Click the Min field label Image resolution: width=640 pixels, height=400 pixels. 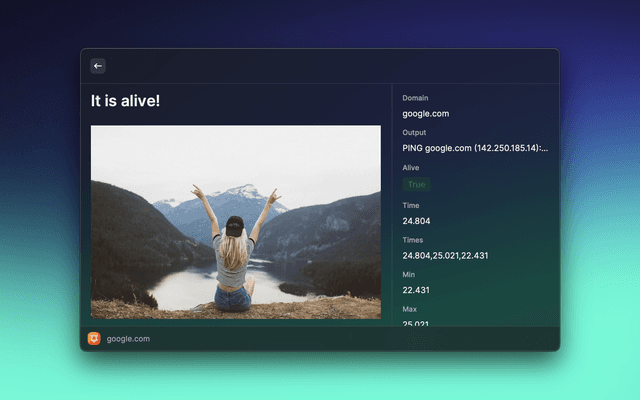[409, 275]
